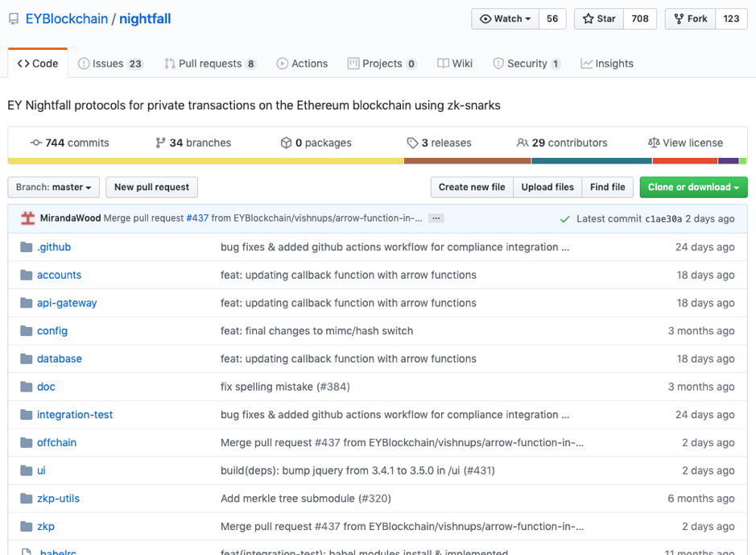Open pull request #437 link
Screen dimensions: 756x555
(198, 218)
